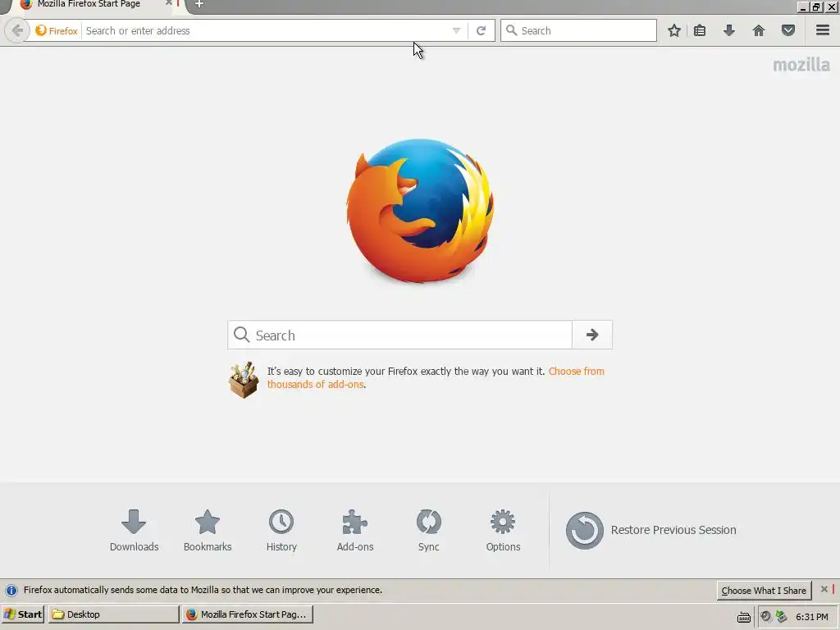This screenshot has height=630, width=840.
Task: Click Mozilla Firefox Start Page taskbar button
Action: 248,614
